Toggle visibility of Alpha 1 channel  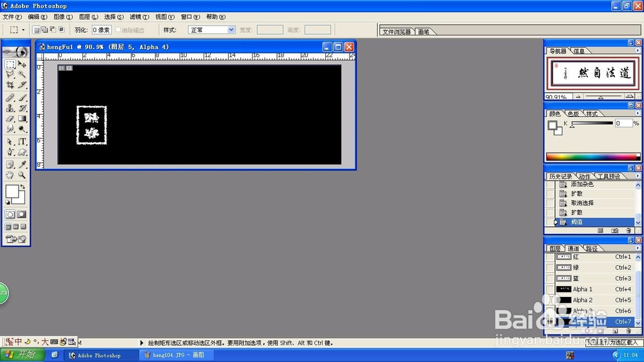click(550, 289)
